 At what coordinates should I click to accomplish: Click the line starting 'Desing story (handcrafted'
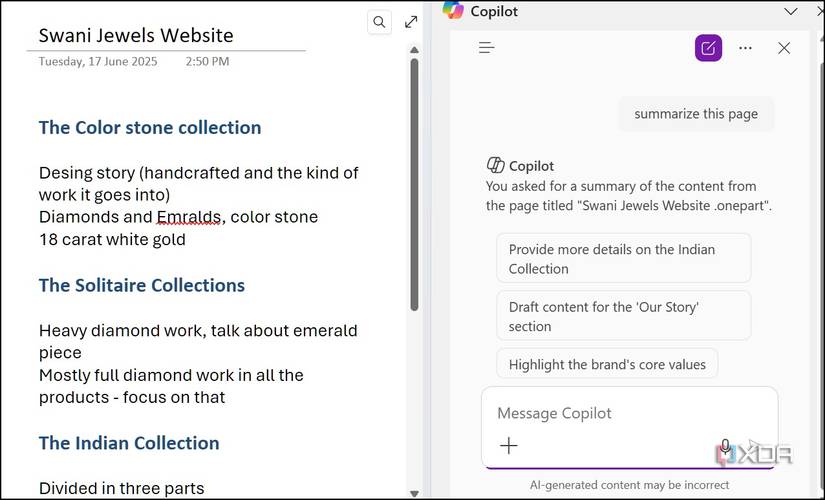pyautogui.click(x=198, y=173)
